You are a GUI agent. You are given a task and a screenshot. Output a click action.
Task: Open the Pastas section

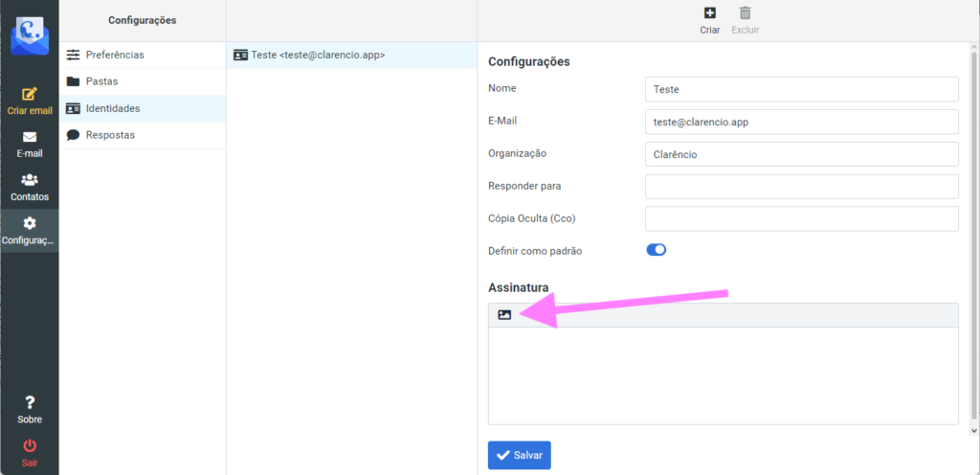tap(143, 81)
